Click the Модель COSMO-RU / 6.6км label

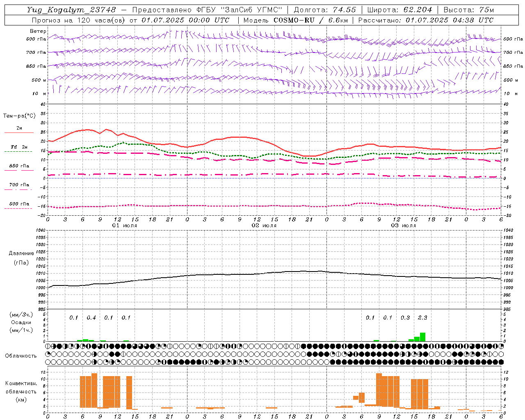click(296, 20)
